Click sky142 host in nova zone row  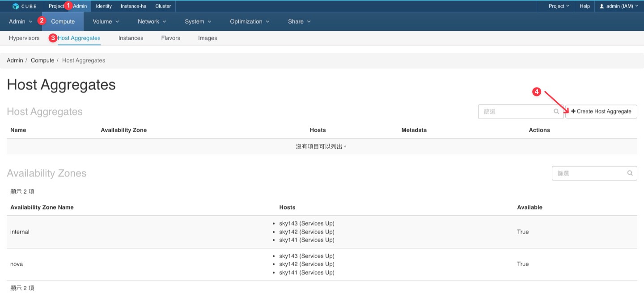click(x=307, y=264)
